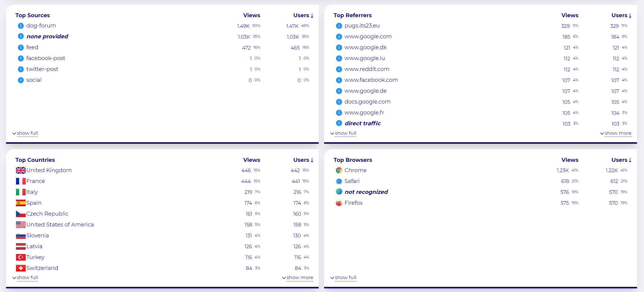This screenshot has height=292, width=644.
Task: Select the Latvia country label
Action: coord(34,246)
